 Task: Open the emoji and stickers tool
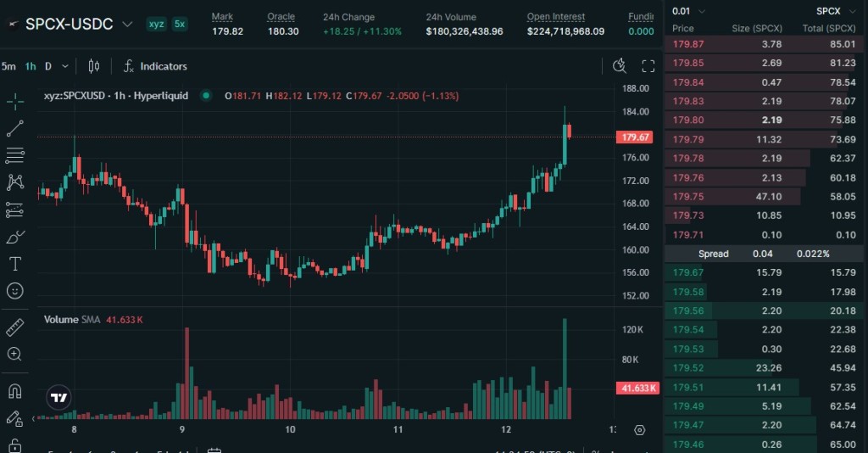[15, 291]
